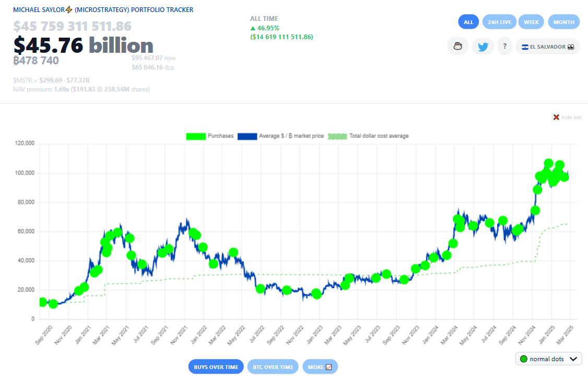Share tracker via the Twitter icon
588x381 pixels.
483,46
